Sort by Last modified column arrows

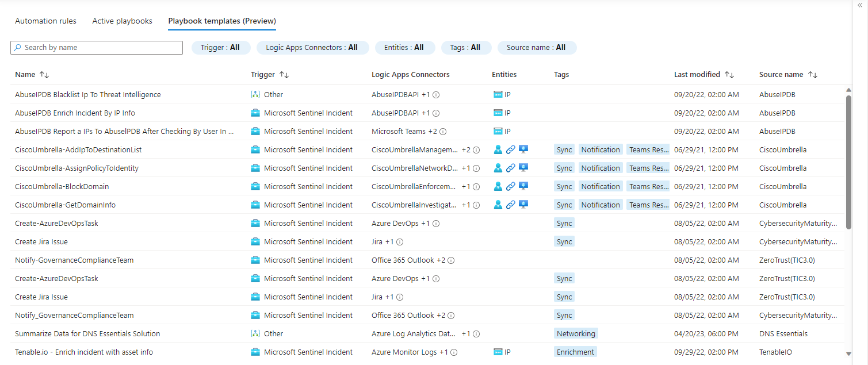point(729,75)
